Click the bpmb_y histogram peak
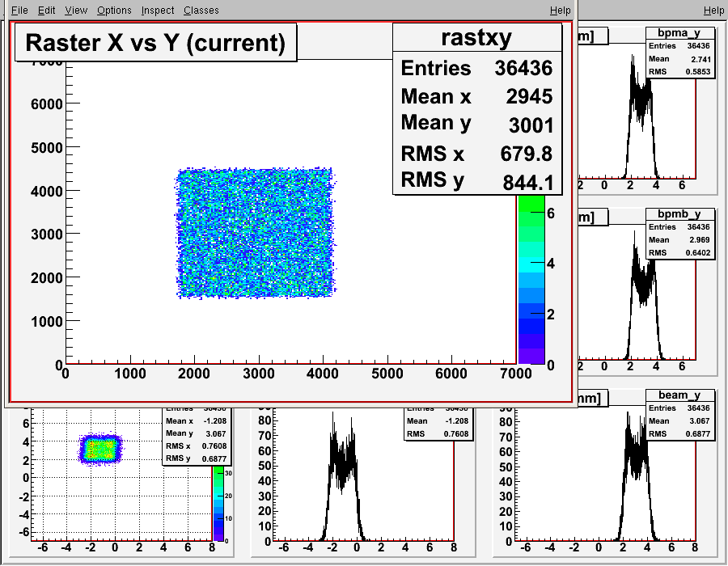 (x=634, y=234)
